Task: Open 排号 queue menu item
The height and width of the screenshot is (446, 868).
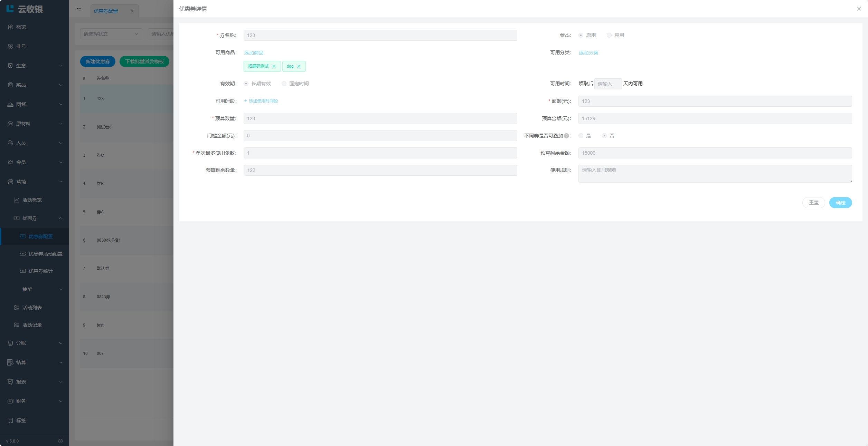Action: [x=21, y=46]
